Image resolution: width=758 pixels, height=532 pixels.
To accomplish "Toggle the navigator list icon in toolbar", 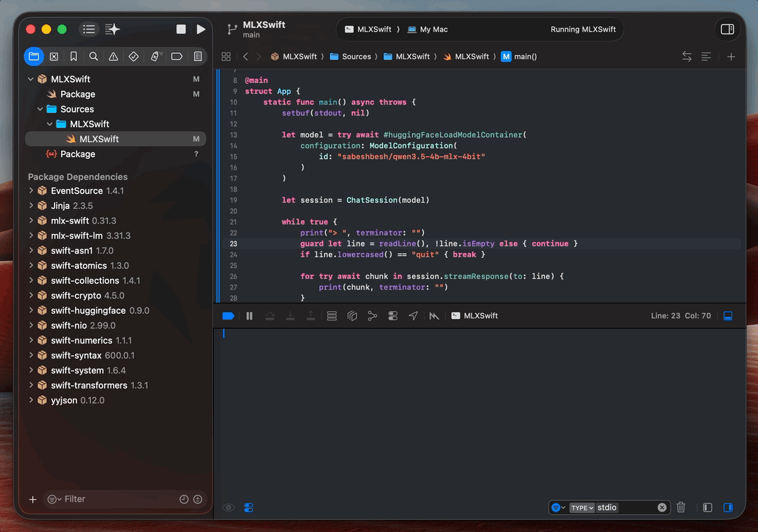I will pos(89,29).
